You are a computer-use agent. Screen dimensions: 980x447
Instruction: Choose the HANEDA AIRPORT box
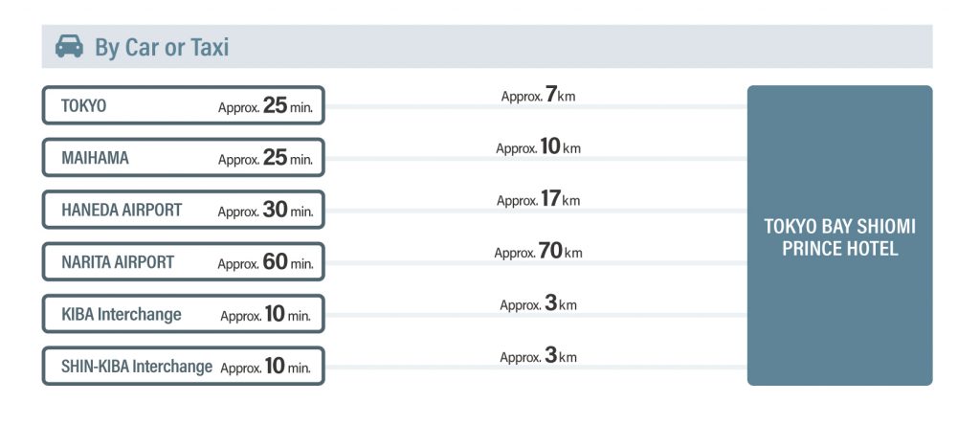point(183,210)
